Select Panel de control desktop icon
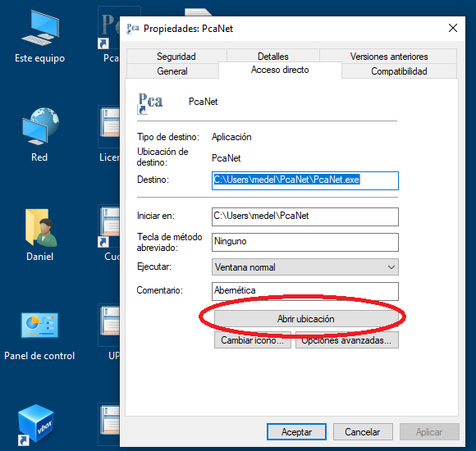The height and width of the screenshot is (451, 476). tap(39, 335)
